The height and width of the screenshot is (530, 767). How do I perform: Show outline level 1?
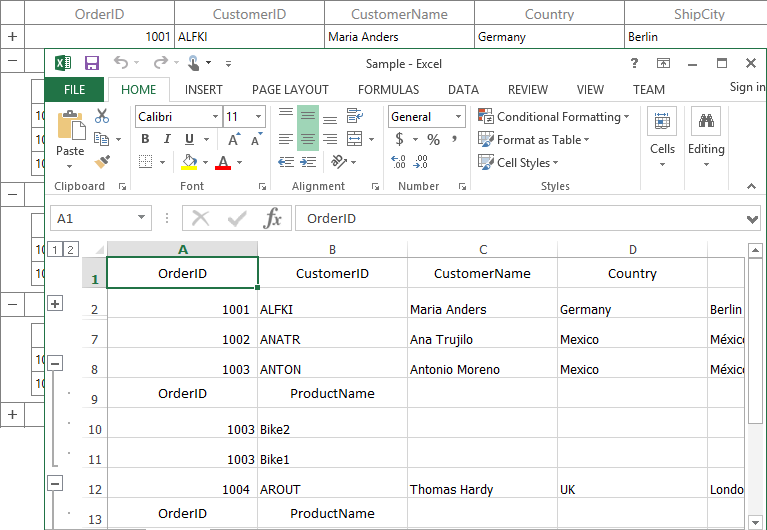coord(55,250)
